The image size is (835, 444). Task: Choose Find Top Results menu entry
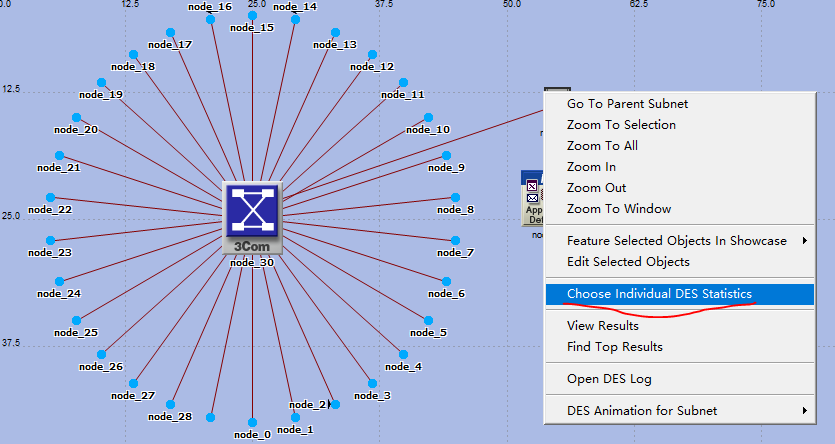[680, 347]
